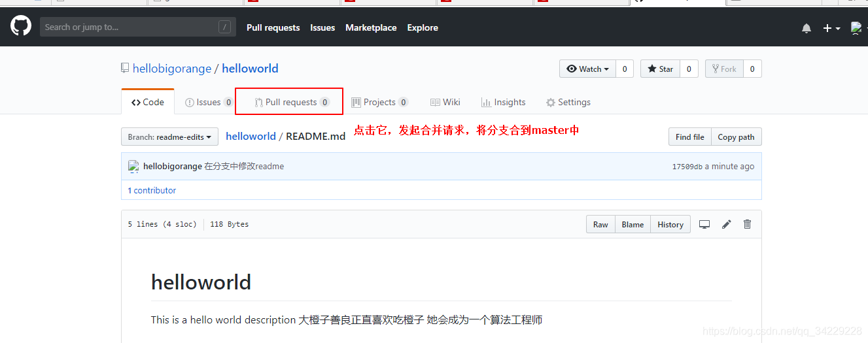Go to Marketplace
The image size is (868, 343).
(x=371, y=27)
